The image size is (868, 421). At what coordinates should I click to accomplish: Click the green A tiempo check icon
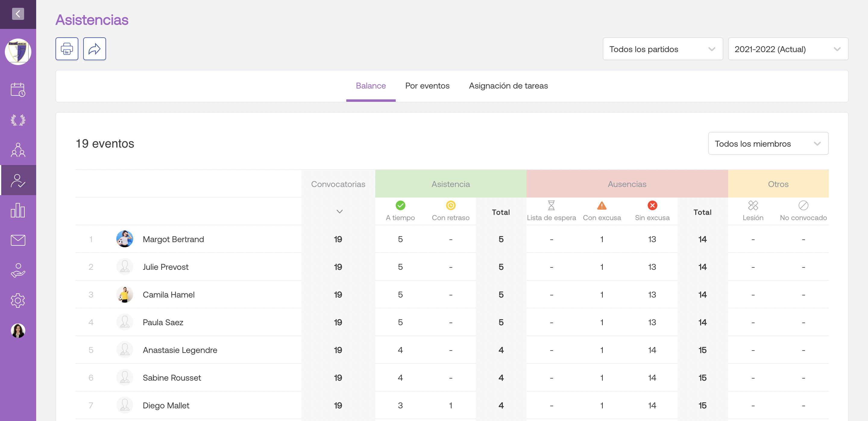click(400, 205)
